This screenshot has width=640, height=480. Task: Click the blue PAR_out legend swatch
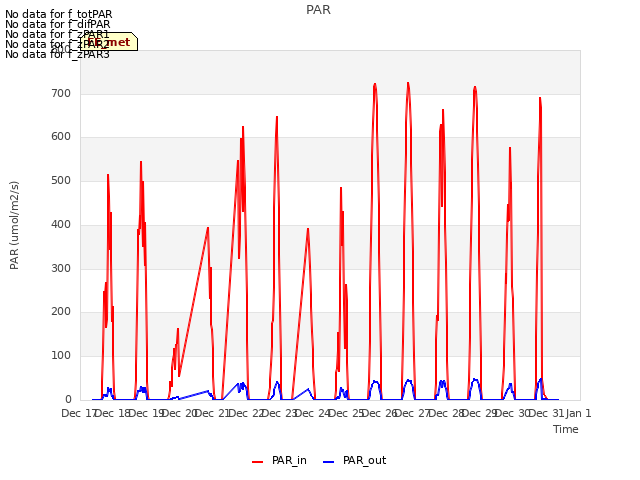329,462
